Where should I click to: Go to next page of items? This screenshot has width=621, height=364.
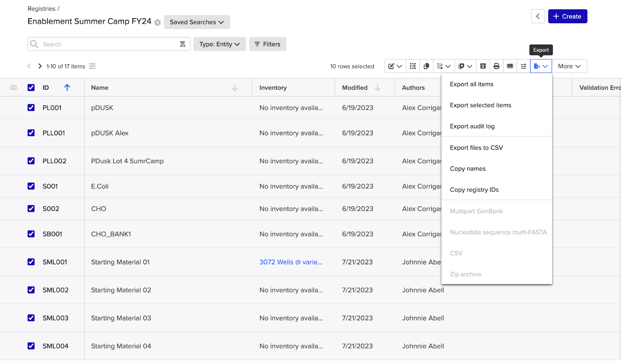(40, 66)
